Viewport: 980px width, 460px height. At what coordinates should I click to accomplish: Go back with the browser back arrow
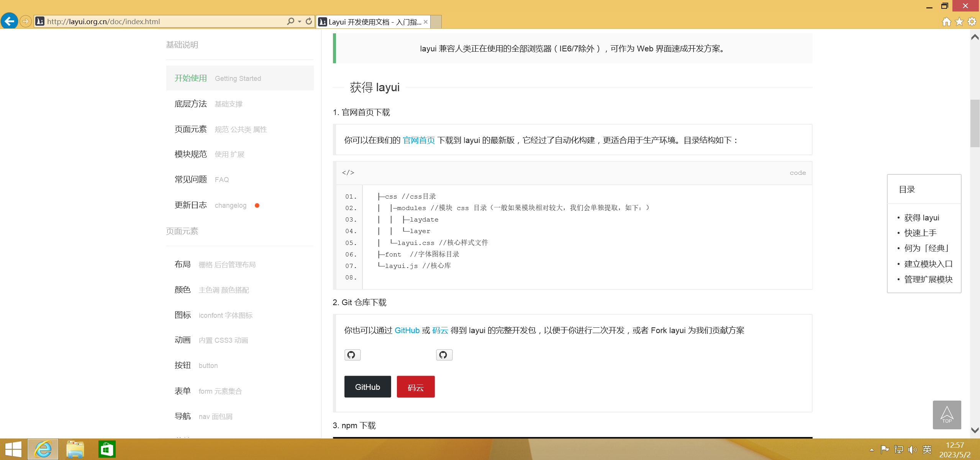tap(9, 21)
